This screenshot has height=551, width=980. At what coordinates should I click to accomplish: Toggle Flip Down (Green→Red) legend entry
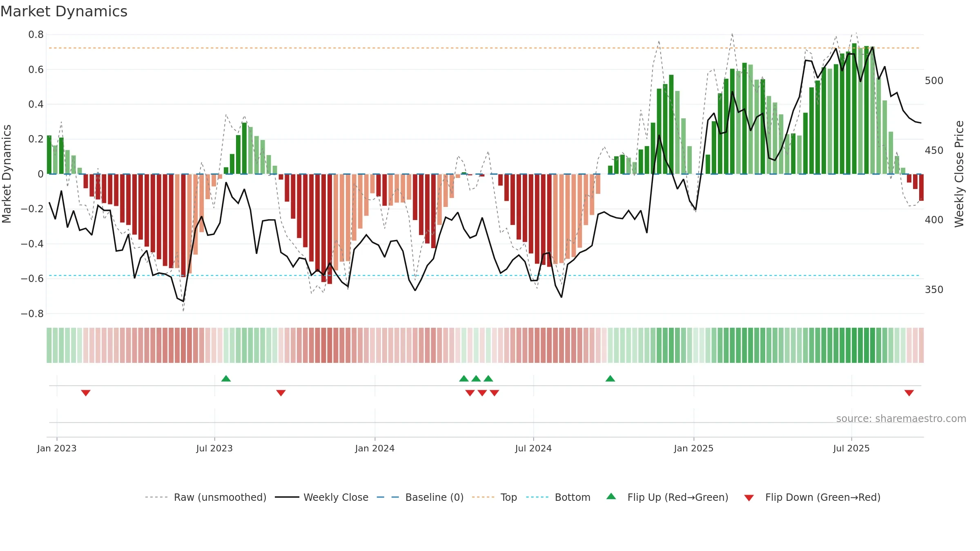812,497
